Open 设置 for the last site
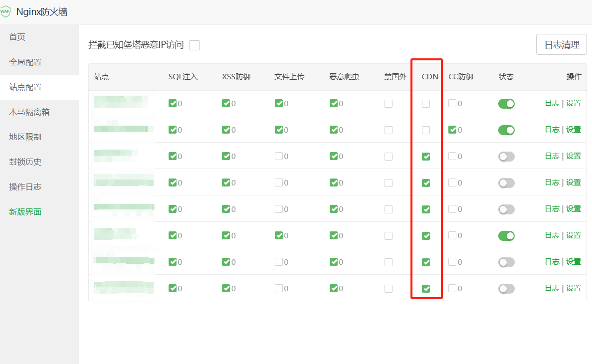Screen dimensions: 592x364 (574, 288)
